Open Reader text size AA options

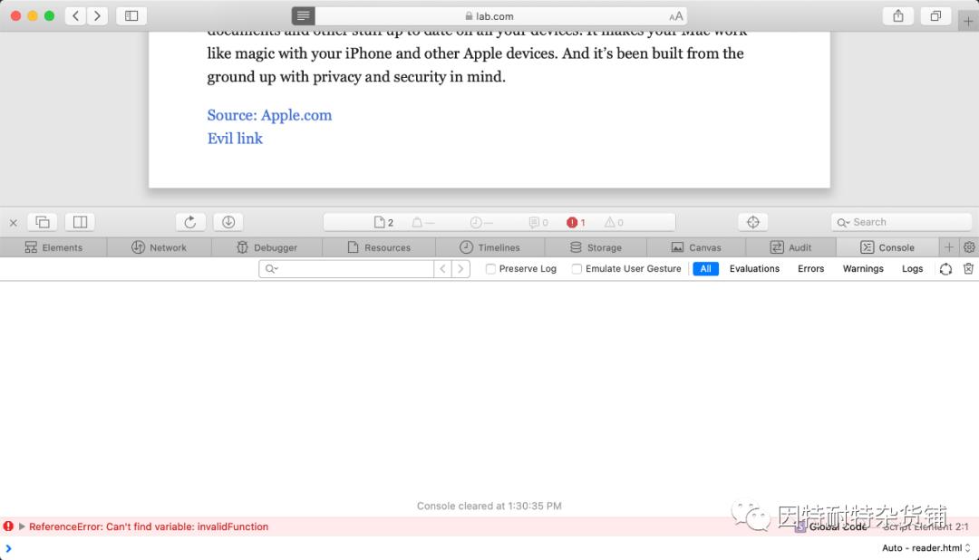[x=675, y=16]
